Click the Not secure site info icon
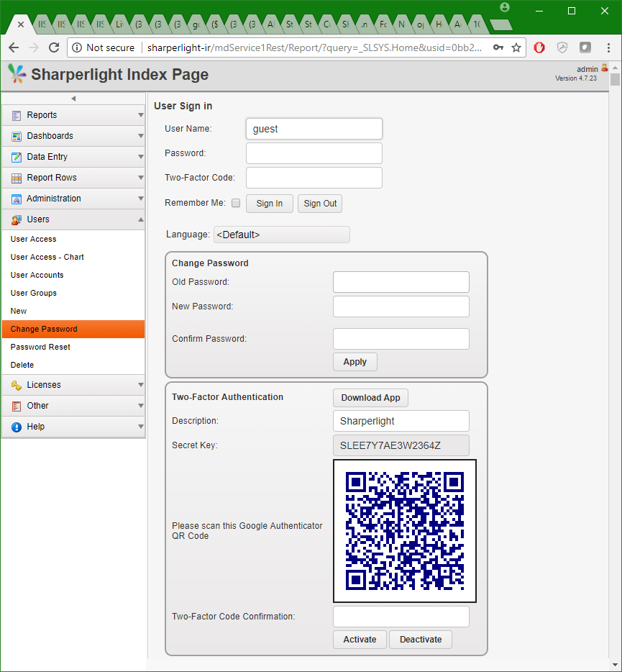Image resolution: width=622 pixels, height=672 pixels. click(x=77, y=47)
